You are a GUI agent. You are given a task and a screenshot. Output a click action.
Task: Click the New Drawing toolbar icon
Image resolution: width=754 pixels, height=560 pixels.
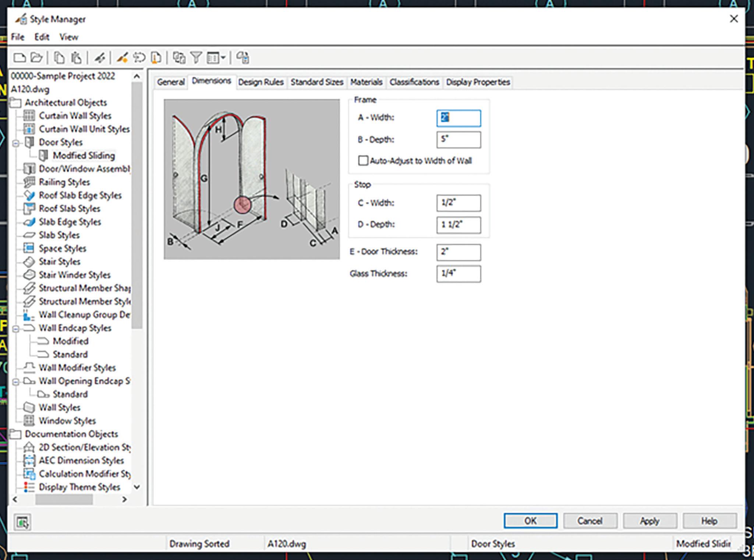click(x=20, y=58)
